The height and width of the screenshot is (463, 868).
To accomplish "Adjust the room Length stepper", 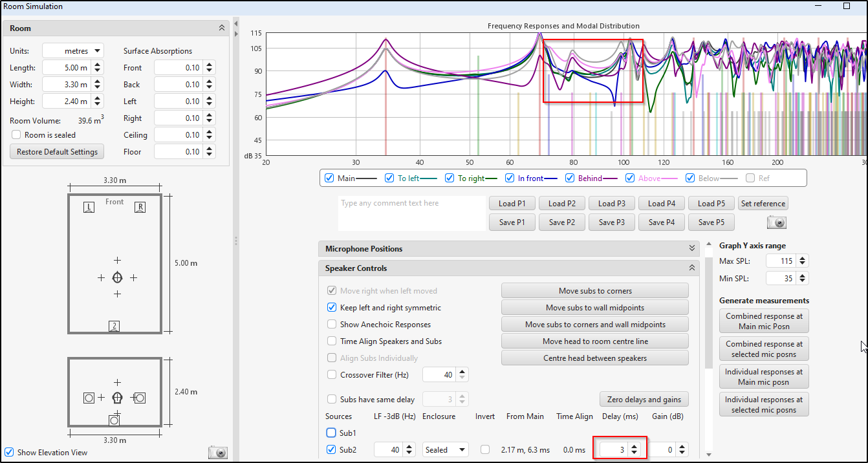I will [97, 67].
